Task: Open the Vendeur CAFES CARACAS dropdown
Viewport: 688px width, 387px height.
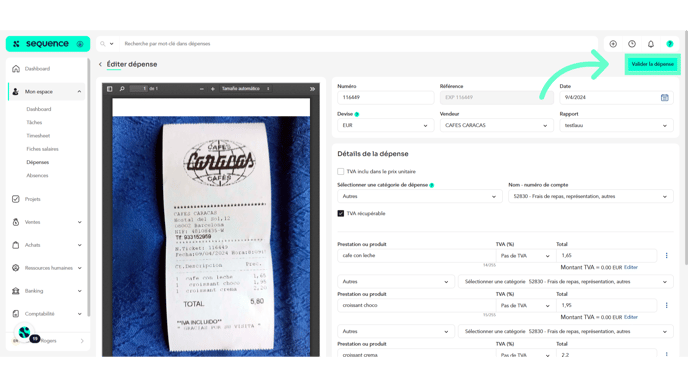Action: (496, 125)
